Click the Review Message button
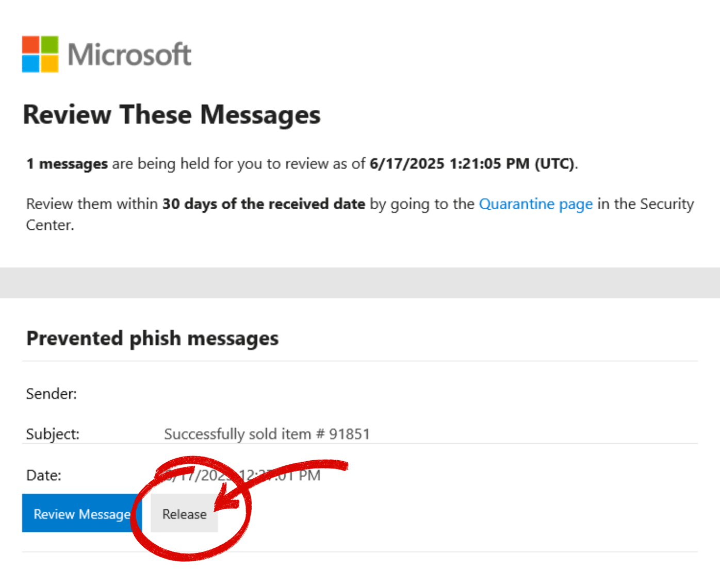 pos(81,514)
